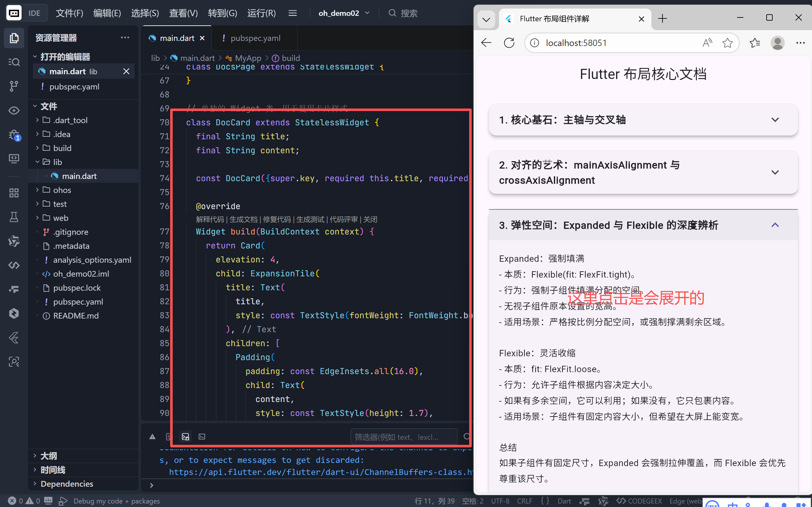Open the Source Control view
This screenshot has width=812, height=507.
coord(14,86)
